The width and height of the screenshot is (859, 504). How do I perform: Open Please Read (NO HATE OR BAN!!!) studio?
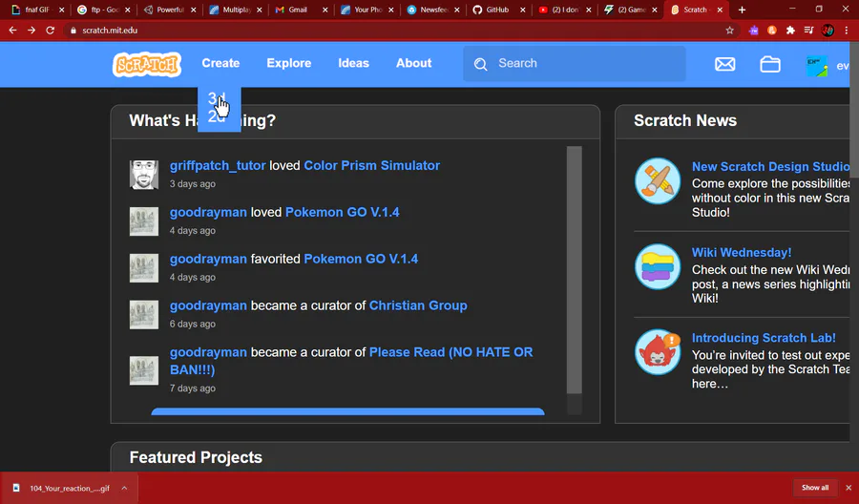pos(351,361)
